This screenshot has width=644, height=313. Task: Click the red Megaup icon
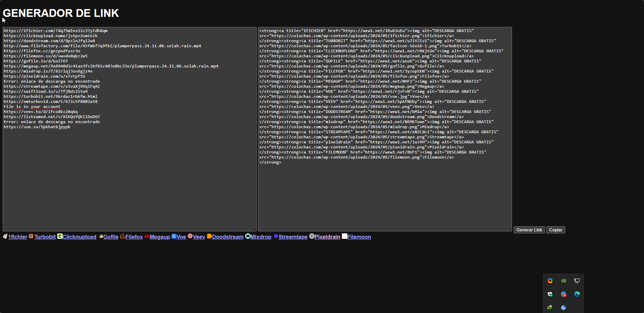147,236
